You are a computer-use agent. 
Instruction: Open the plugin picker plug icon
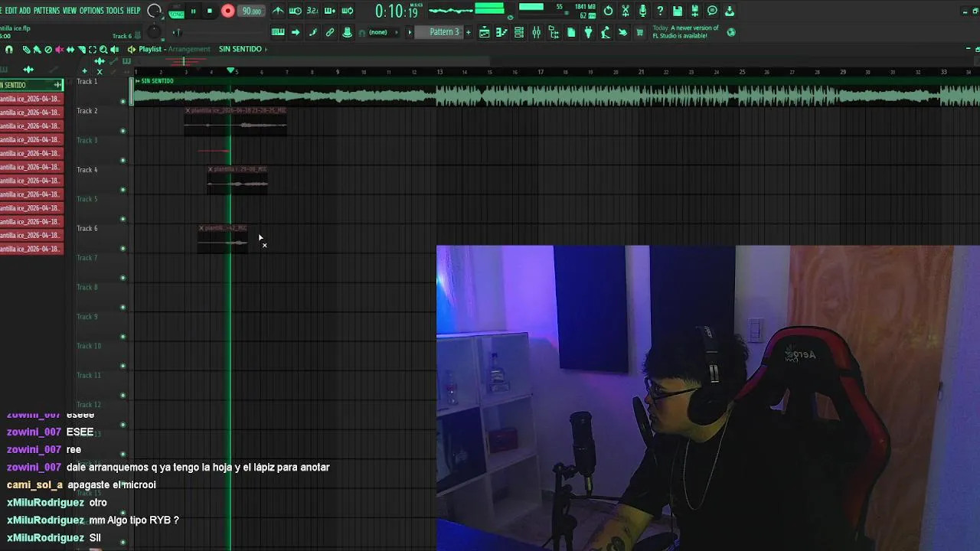coord(589,32)
